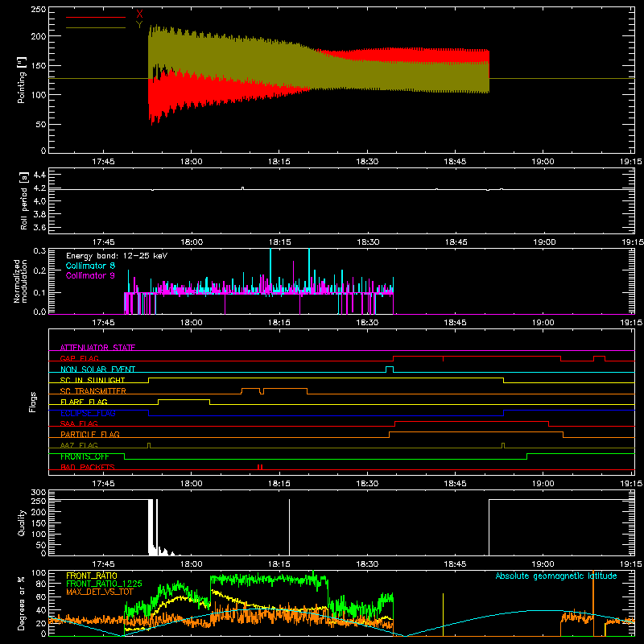Image resolution: width=644 pixels, height=644 pixels.
Task: Click the NON_SOLAR_EVENT pulse near 18:33
Action: pyautogui.click(x=390, y=369)
